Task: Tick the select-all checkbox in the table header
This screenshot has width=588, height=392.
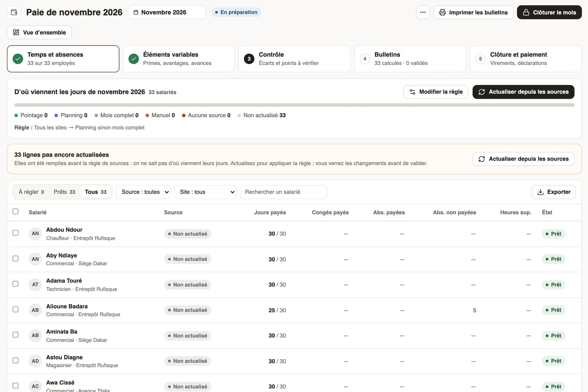Action: pyautogui.click(x=15, y=212)
